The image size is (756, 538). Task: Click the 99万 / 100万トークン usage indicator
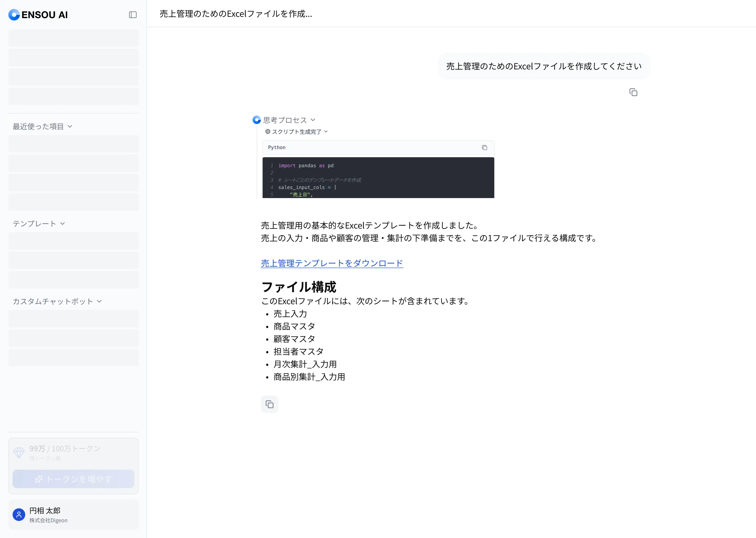(x=65, y=449)
